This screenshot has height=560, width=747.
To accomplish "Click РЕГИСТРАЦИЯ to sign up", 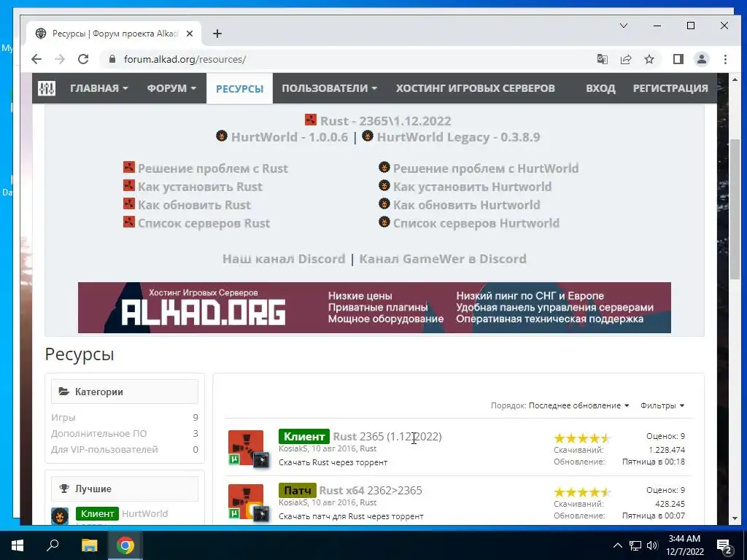I will [x=670, y=88].
